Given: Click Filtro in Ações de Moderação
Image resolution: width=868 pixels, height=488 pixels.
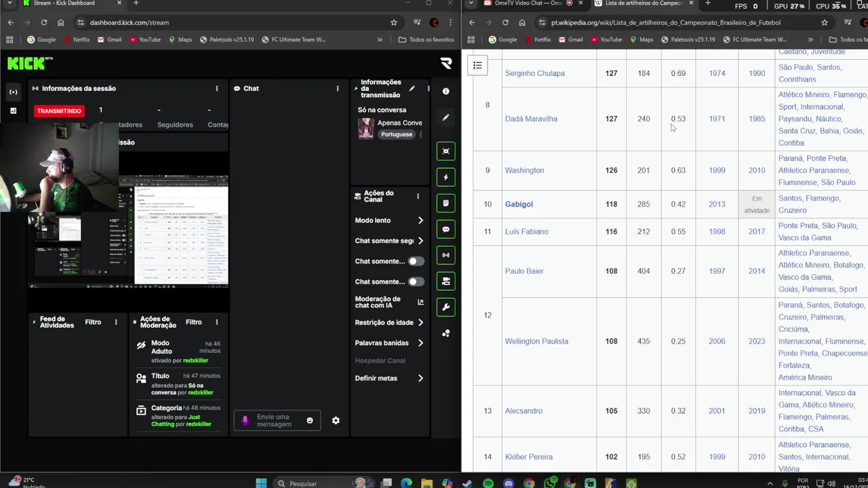Looking at the screenshot, I should 193,322.
